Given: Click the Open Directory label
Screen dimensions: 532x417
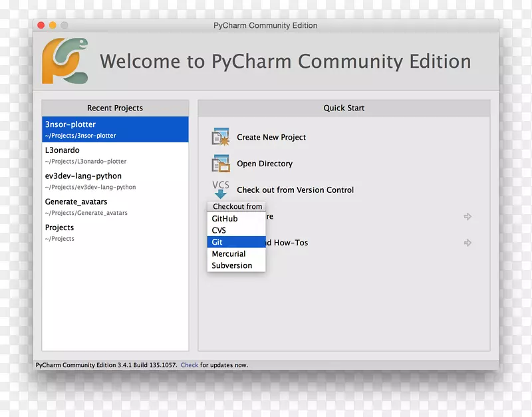Looking at the screenshot, I should 265,164.
